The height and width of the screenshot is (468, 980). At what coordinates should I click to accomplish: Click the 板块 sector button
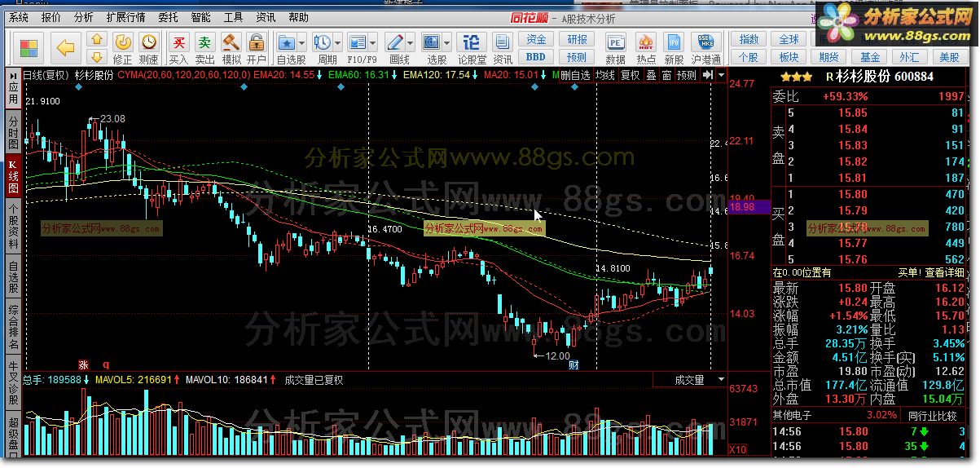[x=789, y=57]
